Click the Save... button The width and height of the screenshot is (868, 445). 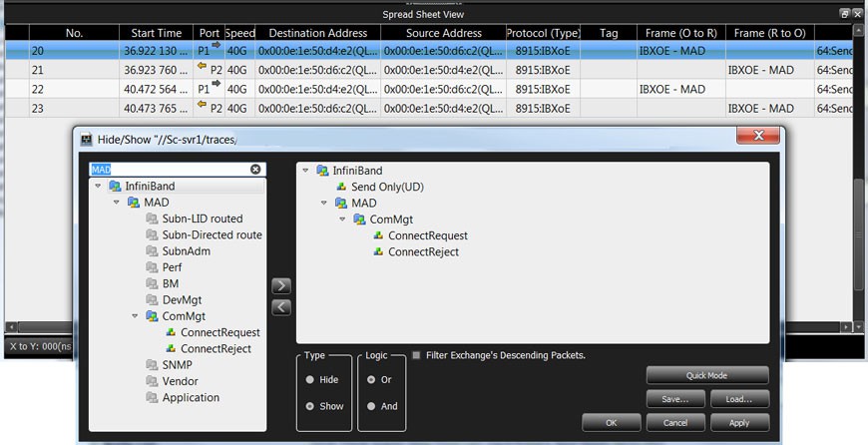coord(675,399)
